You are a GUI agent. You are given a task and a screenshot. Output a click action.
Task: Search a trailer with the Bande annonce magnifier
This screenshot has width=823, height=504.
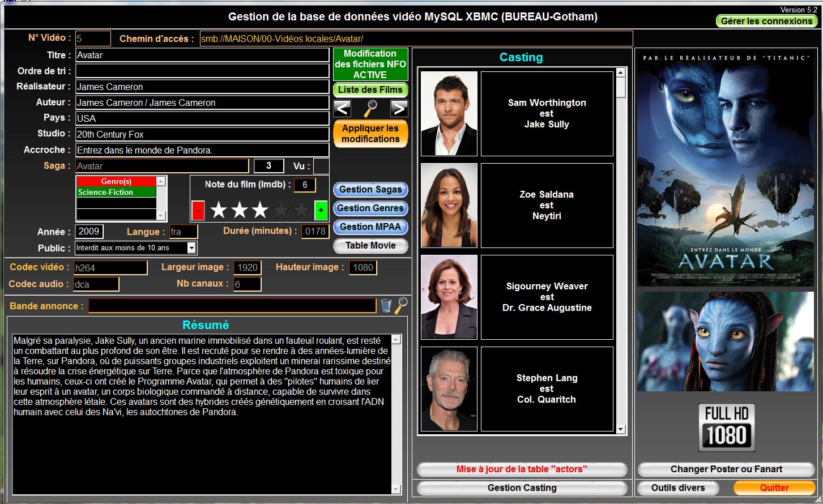[x=401, y=306]
